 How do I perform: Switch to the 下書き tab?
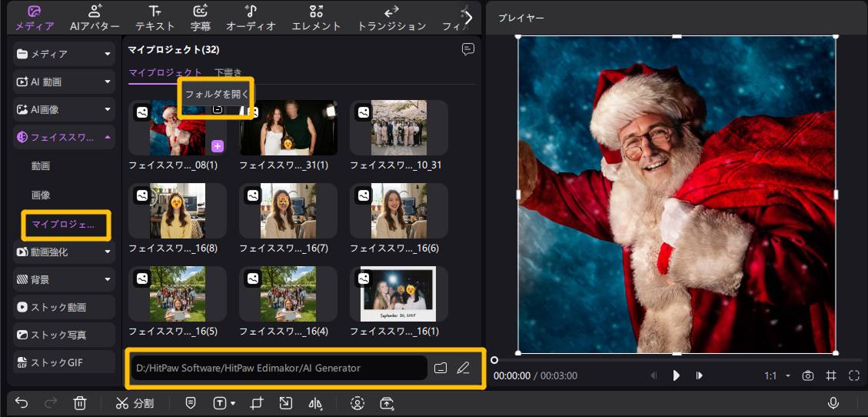point(228,72)
